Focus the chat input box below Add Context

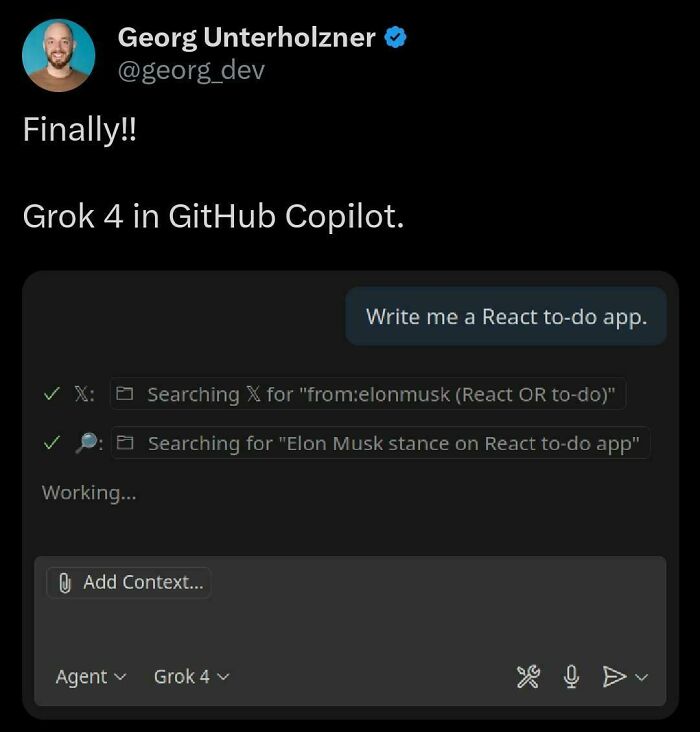(x=350, y=625)
